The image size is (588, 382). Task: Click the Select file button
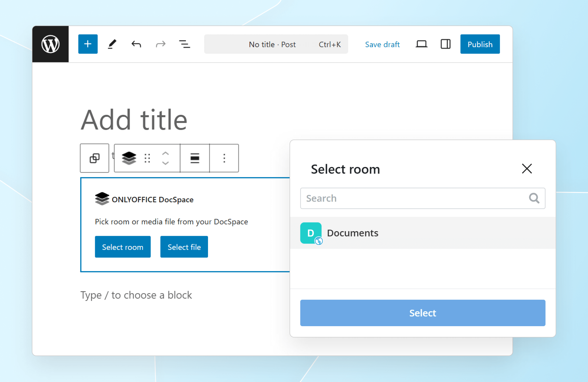[x=184, y=247]
